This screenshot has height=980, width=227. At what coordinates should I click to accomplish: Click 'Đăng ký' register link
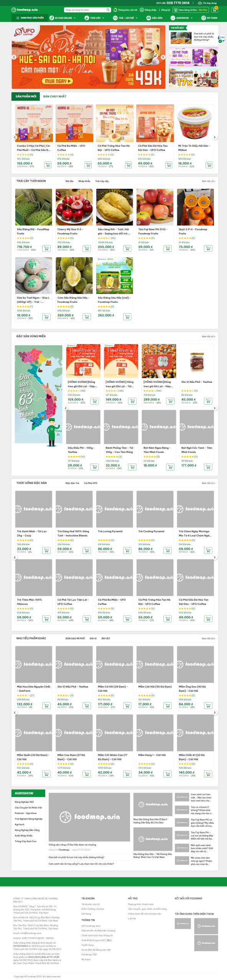click(x=166, y=10)
